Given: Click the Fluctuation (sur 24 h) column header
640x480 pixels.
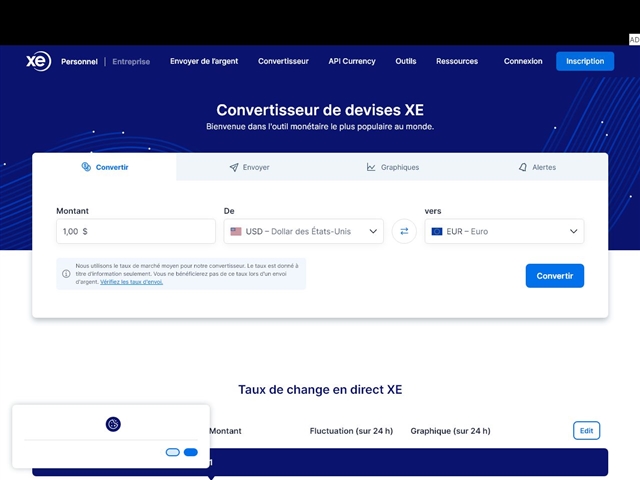Looking at the screenshot, I should [351, 431].
